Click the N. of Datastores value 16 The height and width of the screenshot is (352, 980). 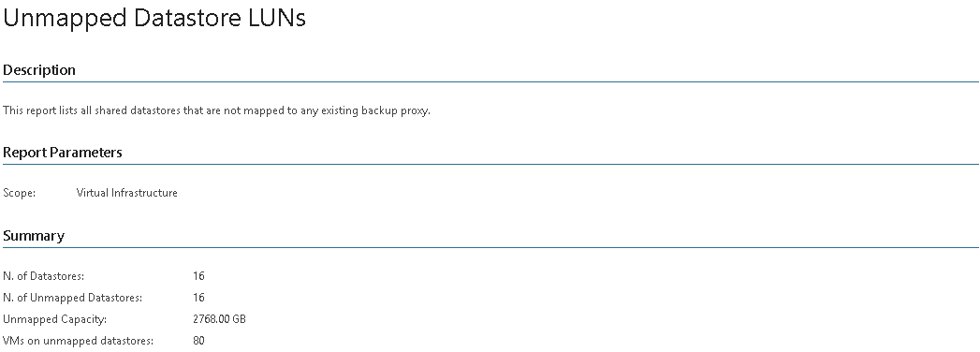click(198, 276)
